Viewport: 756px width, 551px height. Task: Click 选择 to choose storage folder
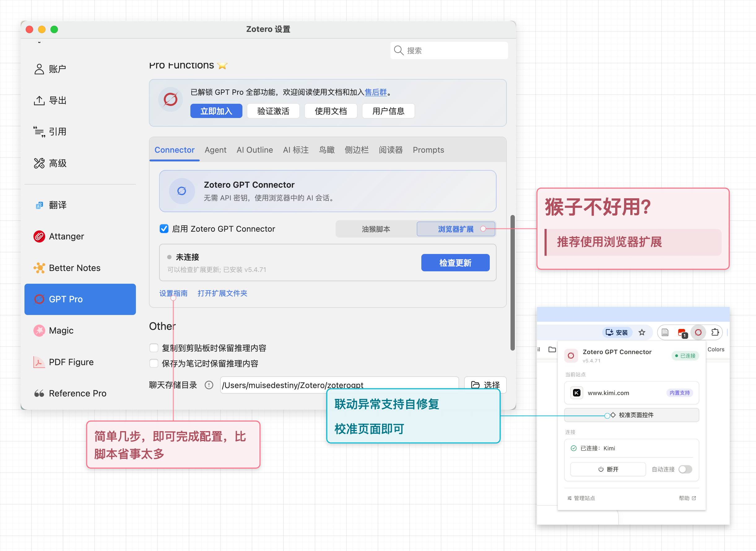[485, 385]
